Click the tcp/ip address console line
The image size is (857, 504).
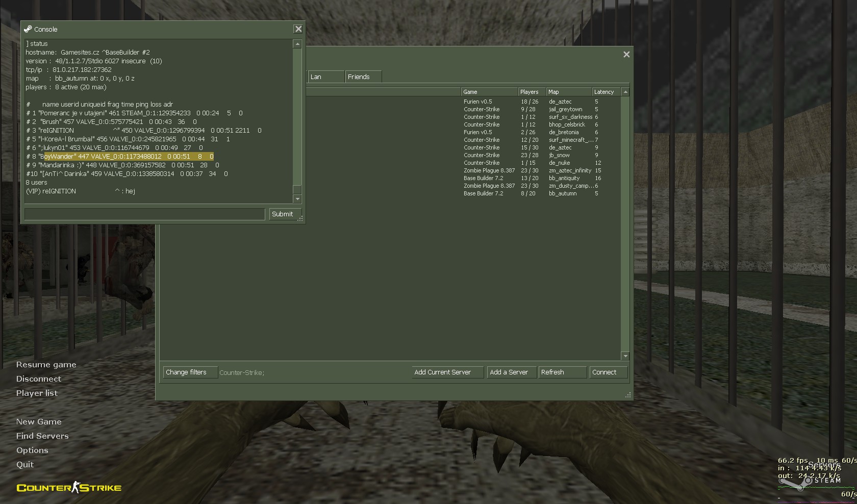click(x=68, y=70)
